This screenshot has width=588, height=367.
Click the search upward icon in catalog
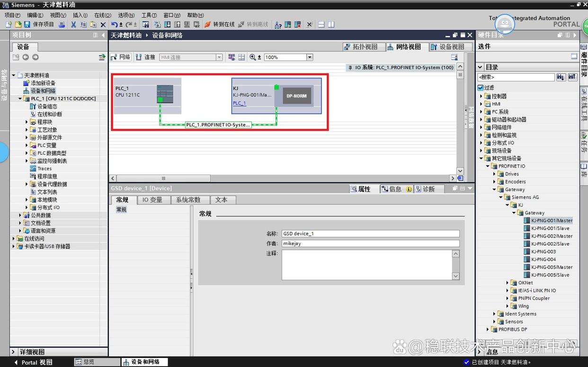(572, 77)
